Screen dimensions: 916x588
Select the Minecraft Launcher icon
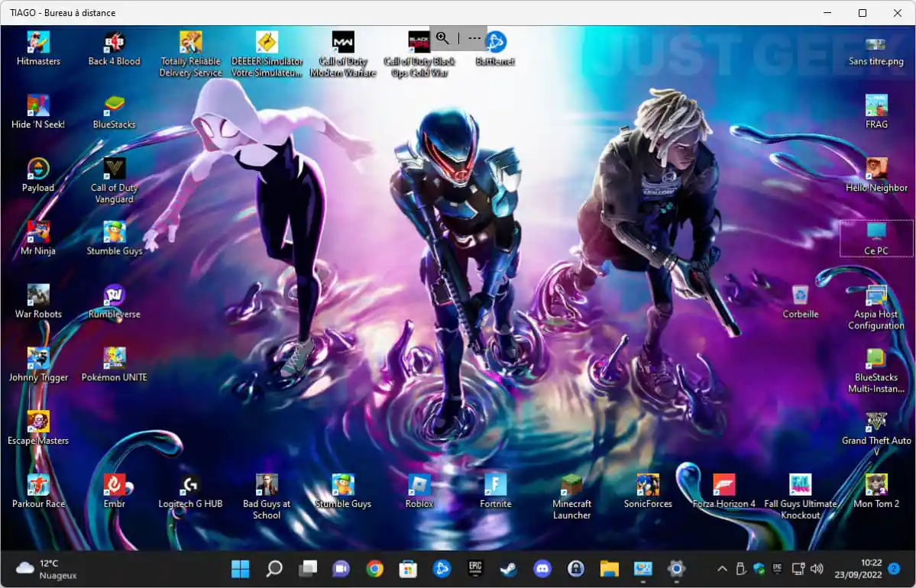(x=571, y=496)
